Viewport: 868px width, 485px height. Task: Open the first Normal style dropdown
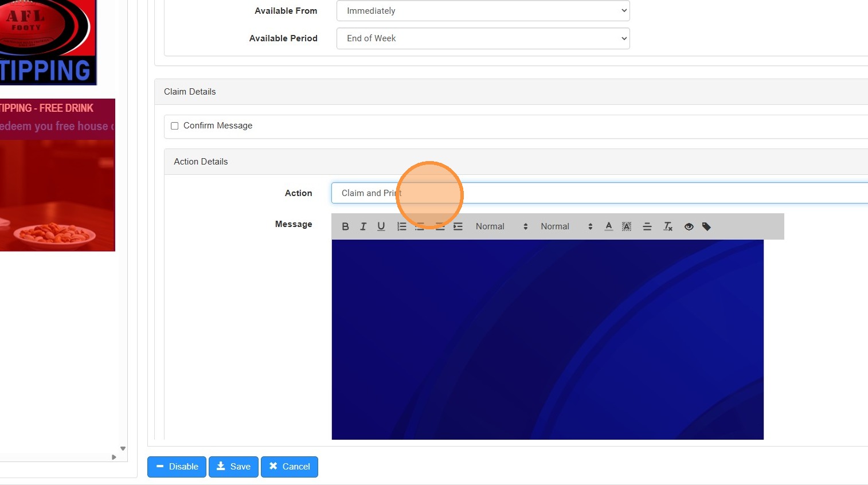click(x=501, y=226)
